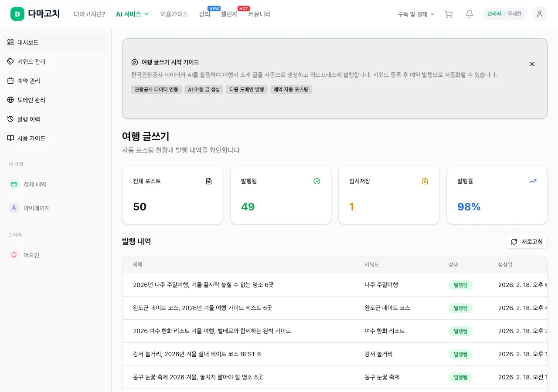
Task: Click the play icon beside 여행 글쓰기 시작 가이드
Action: click(x=135, y=62)
